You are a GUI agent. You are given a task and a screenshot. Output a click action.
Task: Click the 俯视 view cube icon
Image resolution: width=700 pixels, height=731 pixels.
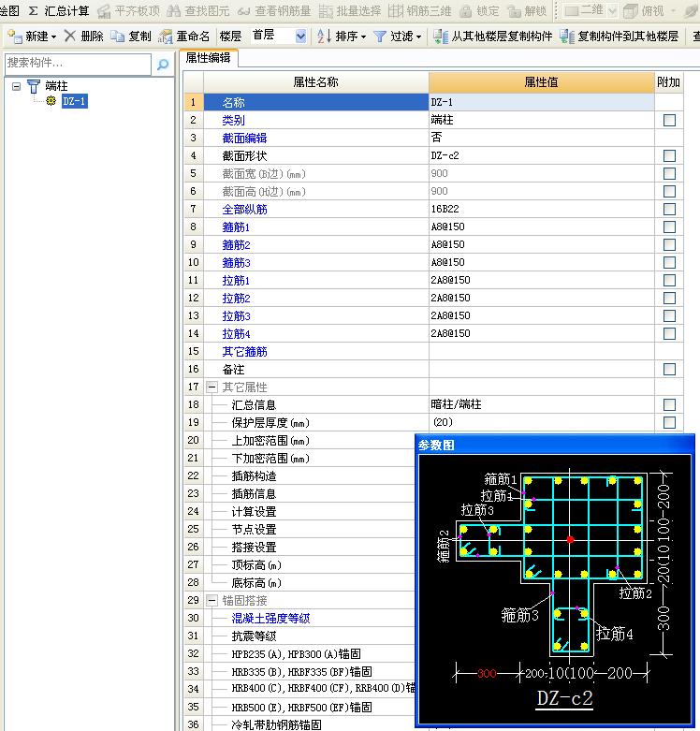tap(631, 11)
